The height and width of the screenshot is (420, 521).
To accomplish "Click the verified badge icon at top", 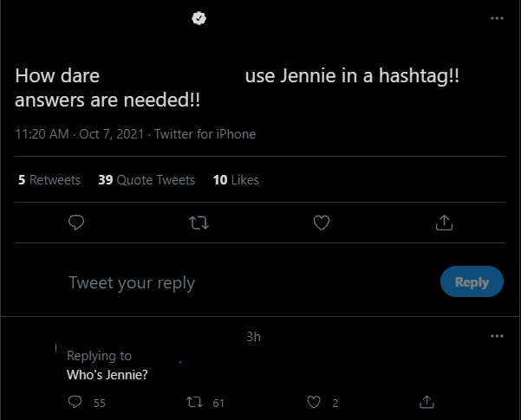I will click(x=199, y=17).
